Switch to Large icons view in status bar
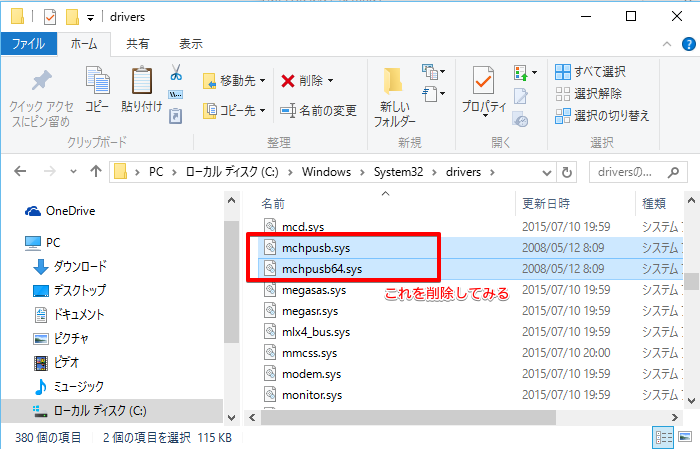The width and height of the screenshot is (700, 449). [x=685, y=437]
